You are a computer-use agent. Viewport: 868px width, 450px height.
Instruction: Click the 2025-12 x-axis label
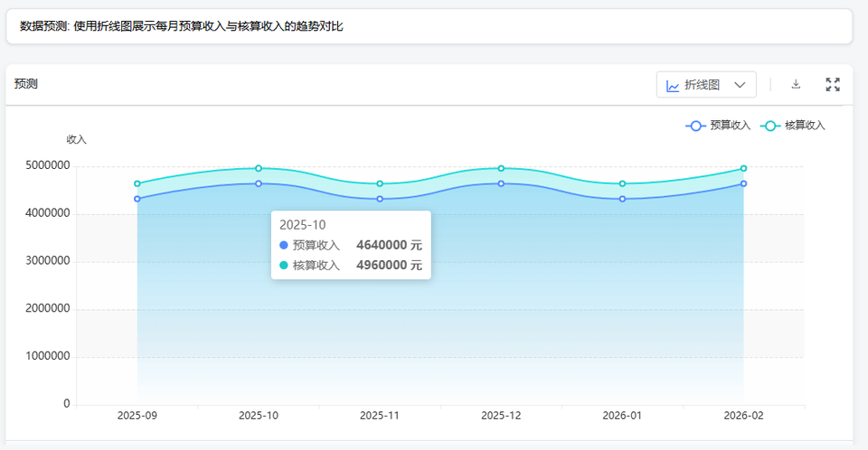501,416
